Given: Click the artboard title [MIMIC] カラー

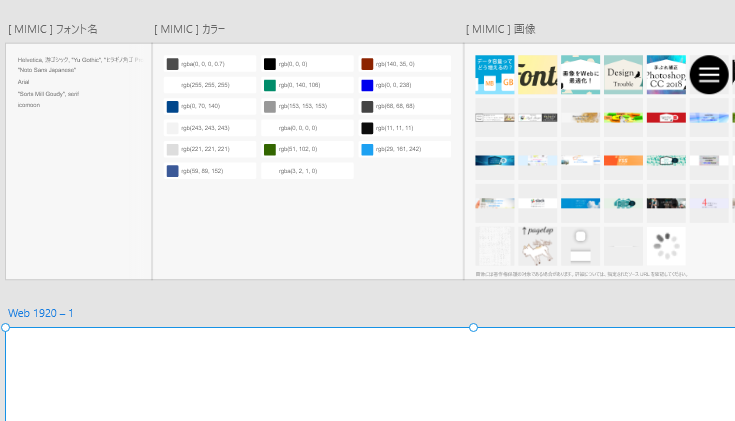Looking at the screenshot, I should 189,29.
